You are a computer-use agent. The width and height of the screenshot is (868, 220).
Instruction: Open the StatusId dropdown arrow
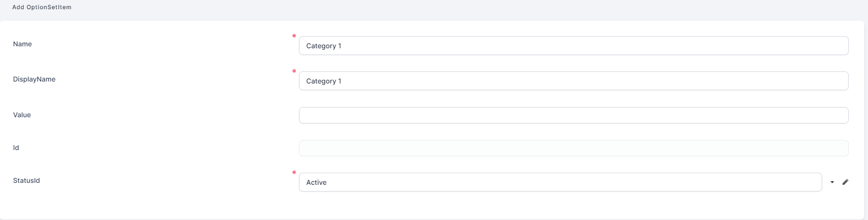click(832, 182)
